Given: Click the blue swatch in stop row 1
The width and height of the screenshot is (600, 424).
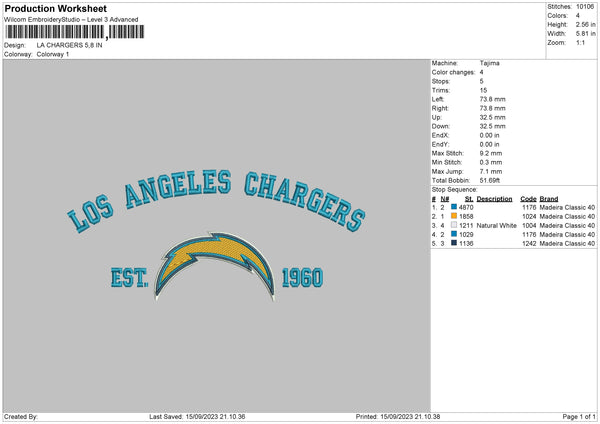Looking at the screenshot, I should 454,207.
